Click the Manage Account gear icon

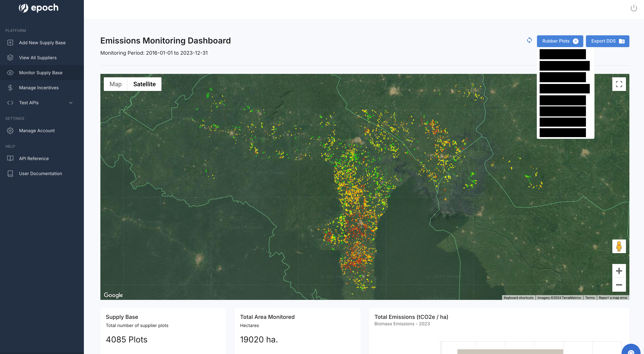[x=10, y=131]
